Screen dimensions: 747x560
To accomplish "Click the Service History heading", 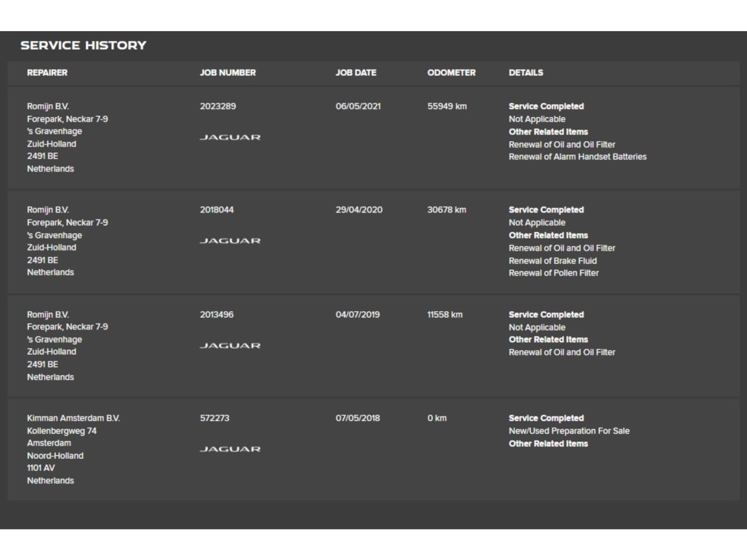I will 84,45.
